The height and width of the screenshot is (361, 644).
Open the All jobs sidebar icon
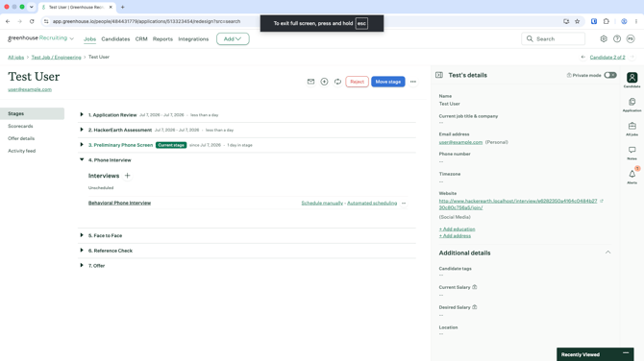[632, 129]
